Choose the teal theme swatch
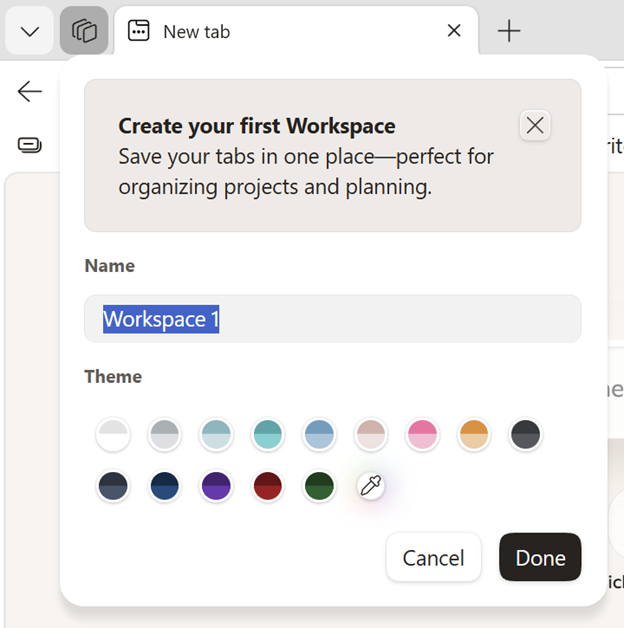This screenshot has width=624, height=628. (268, 435)
